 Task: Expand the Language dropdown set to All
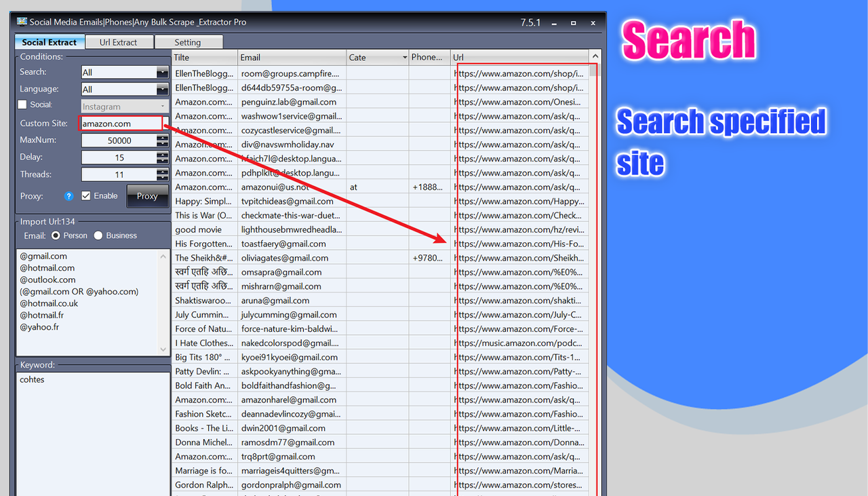tap(162, 89)
